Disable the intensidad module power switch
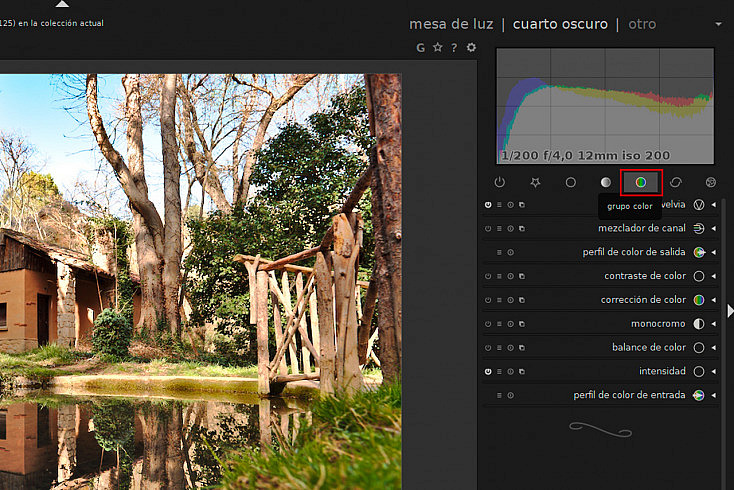734x490 pixels. pyautogui.click(x=488, y=372)
